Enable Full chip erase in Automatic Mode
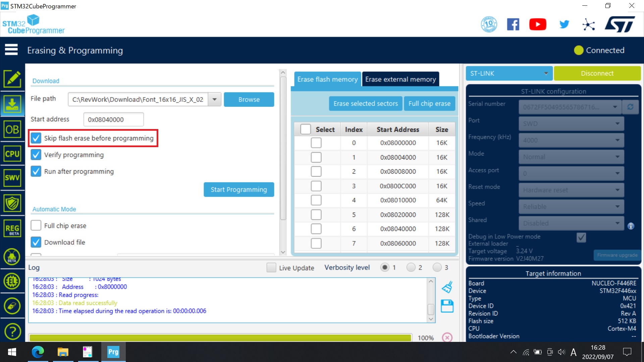The height and width of the screenshot is (362, 644). tap(37, 226)
